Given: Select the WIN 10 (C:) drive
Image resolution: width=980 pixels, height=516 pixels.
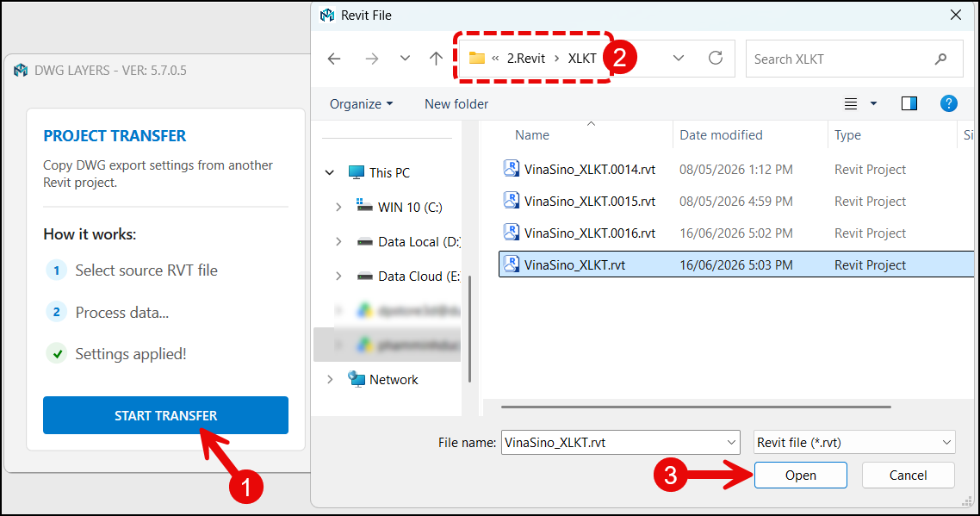Looking at the screenshot, I should coord(410,207).
